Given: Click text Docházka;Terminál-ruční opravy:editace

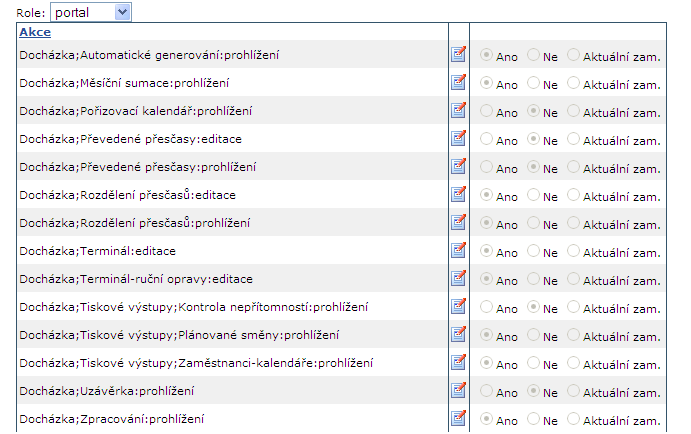Looking at the screenshot, I should pos(136,279).
